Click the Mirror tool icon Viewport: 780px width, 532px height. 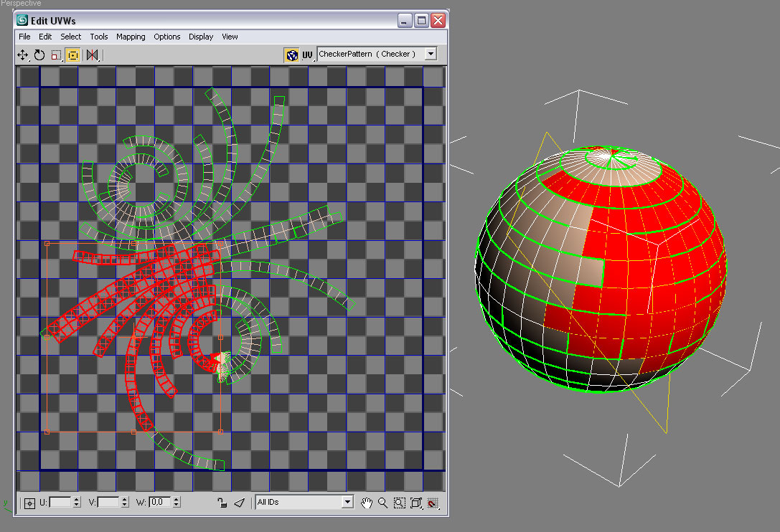(x=92, y=54)
